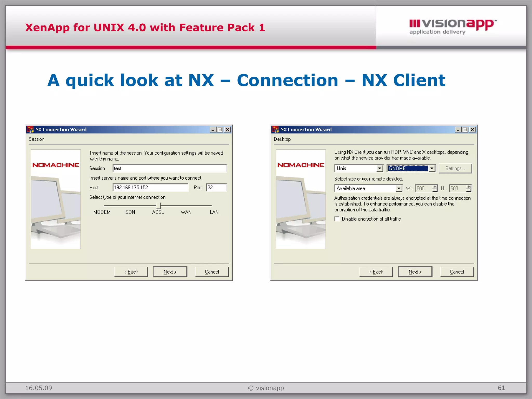The height and width of the screenshot is (399, 532).
Task: Click the height field showing 600
Action: pos(458,188)
